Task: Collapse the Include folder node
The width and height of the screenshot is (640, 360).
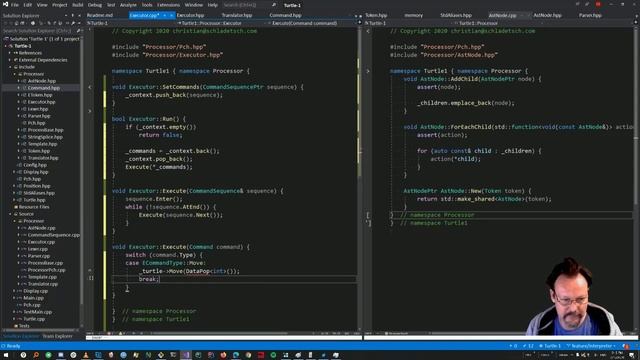Action: click(x=10, y=67)
